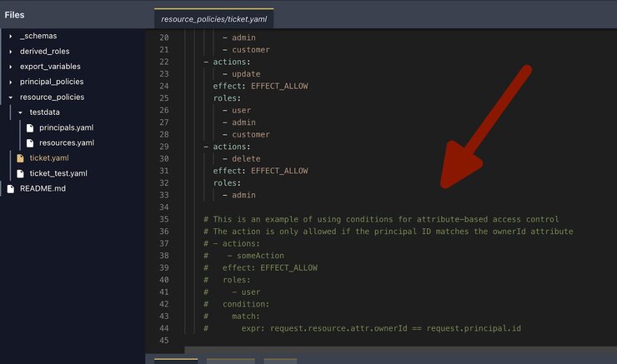Click line number 35 in the gutter
The height and width of the screenshot is (364, 617).
pos(164,219)
